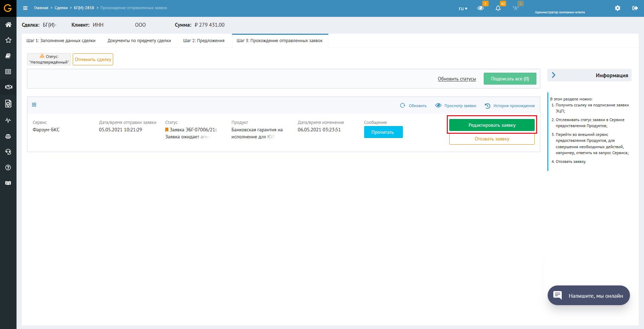Screen dimensions: 644x329
Task: Click the 'Подписать все (0)' button
Action: pos(510,79)
